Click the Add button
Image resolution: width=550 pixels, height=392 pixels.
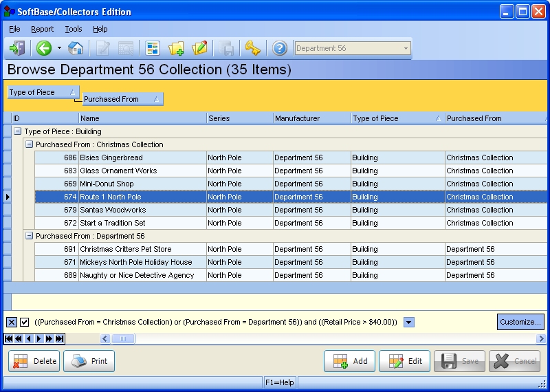349,361
